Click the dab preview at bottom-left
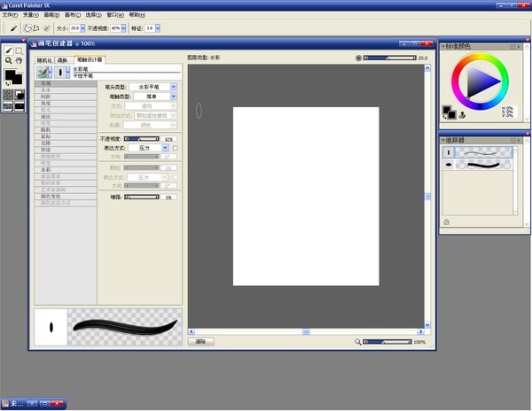Image resolution: width=532 pixels, height=411 pixels. pos(51,327)
